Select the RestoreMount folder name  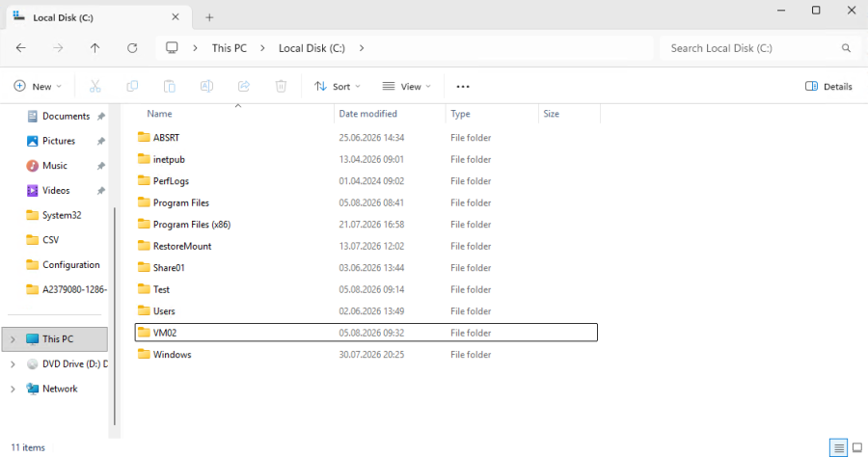[182, 246]
